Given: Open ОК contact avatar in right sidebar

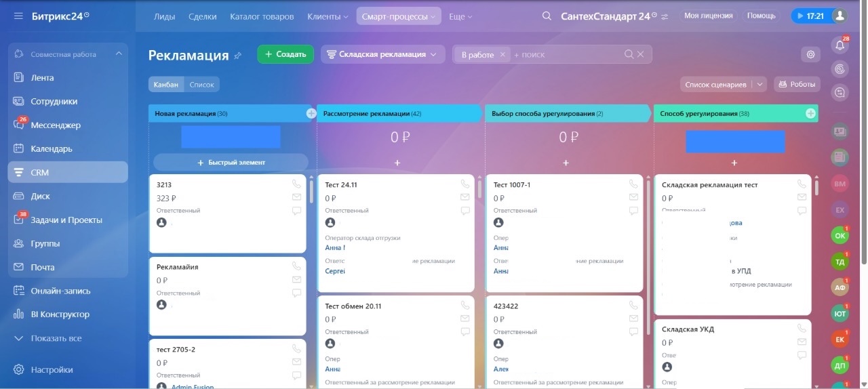Looking at the screenshot, I should click(840, 236).
